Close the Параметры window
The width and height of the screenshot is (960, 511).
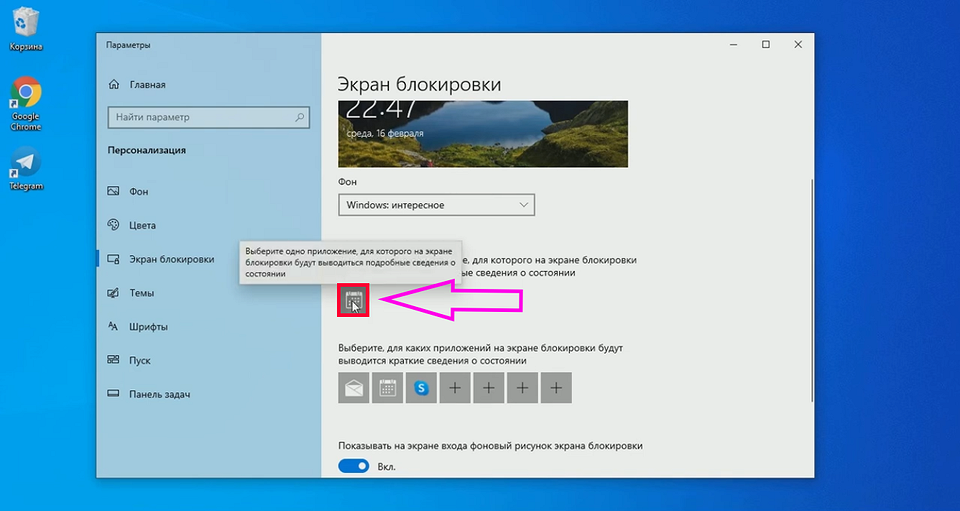click(x=798, y=45)
